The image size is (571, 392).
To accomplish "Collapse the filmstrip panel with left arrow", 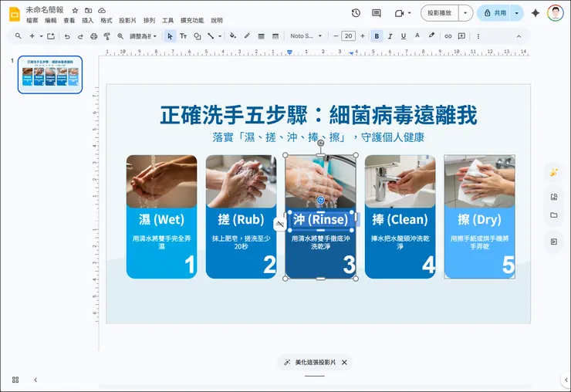I will (x=35, y=380).
